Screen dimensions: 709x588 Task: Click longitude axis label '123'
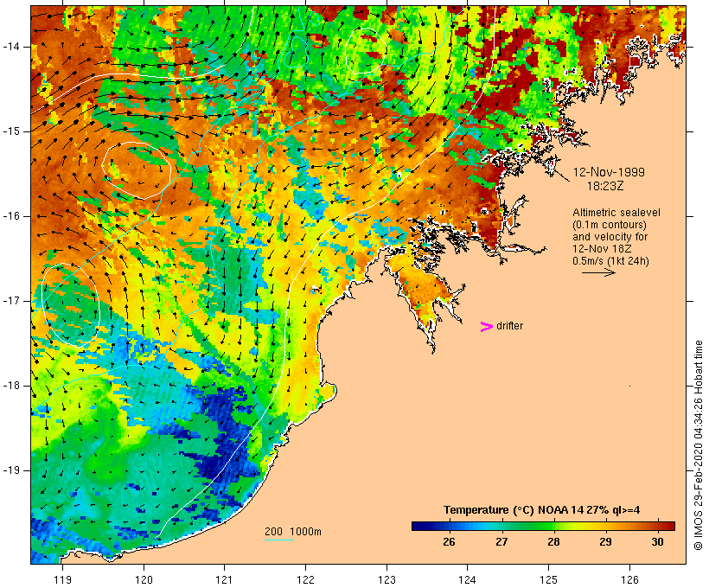click(x=386, y=579)
